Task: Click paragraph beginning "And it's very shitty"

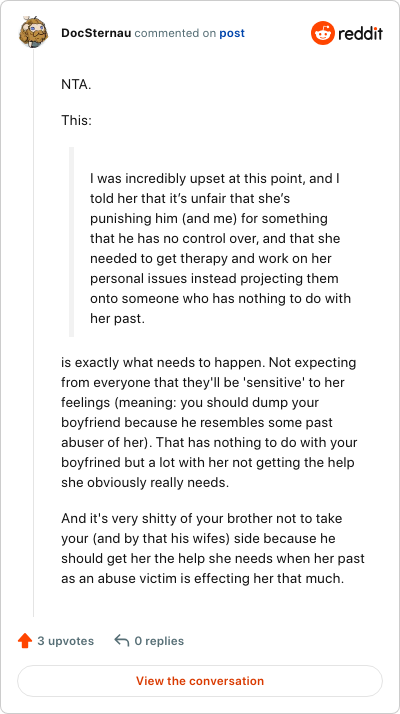Action: coord(213,549)
